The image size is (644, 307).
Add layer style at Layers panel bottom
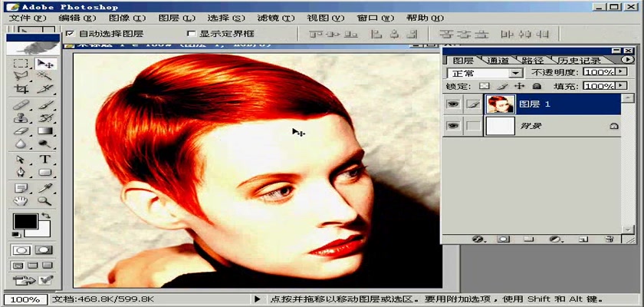pos(477,239)
